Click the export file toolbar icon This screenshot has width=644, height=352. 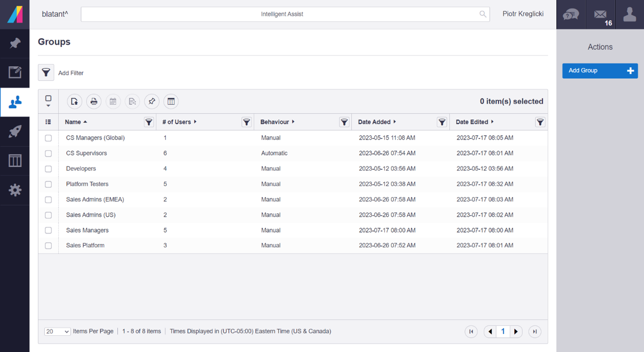[x=74, y=101]
